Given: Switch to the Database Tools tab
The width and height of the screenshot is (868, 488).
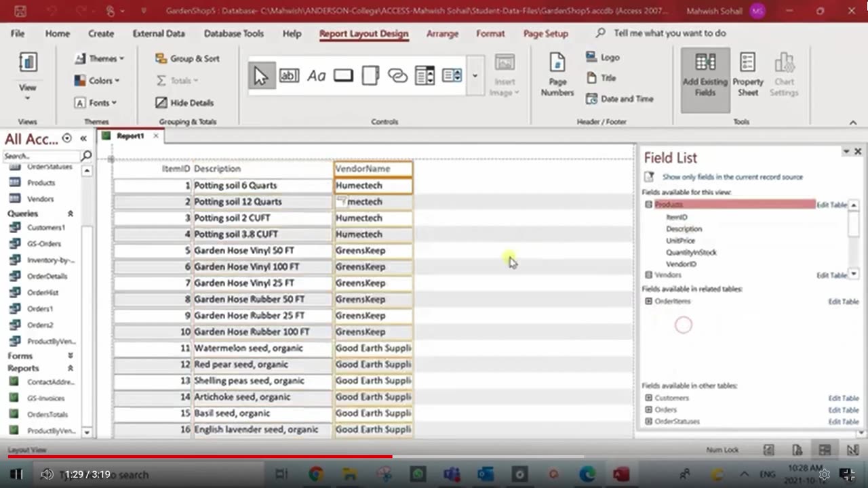Looking at the screenshot, I should pyautogui.click(x=234, y=33).
